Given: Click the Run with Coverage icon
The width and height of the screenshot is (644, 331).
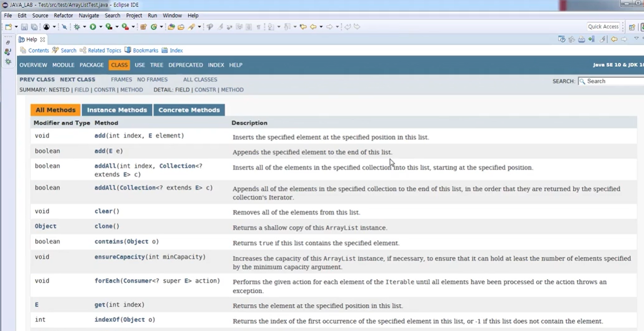Looking at the screenshot, I should point(109,27).
